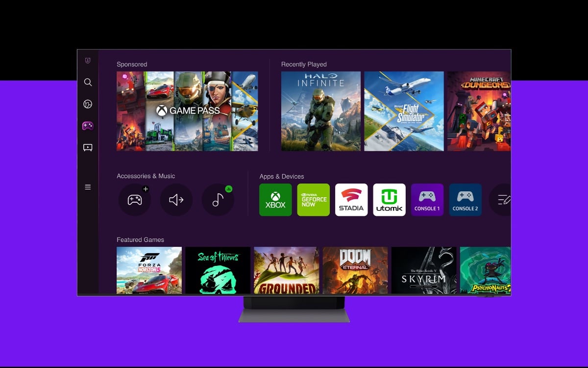
Task: Click the "Recently Played" heading
Action: pos(304,64)
